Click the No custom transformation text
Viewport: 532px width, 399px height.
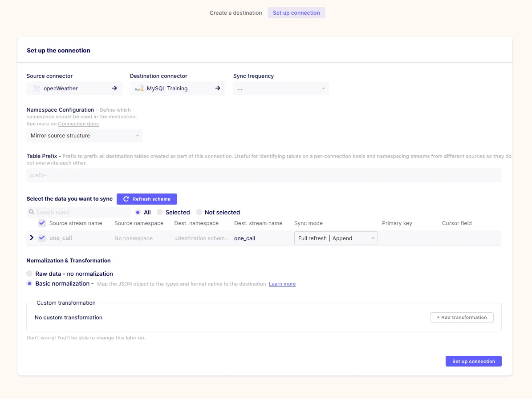pos(69,318)
